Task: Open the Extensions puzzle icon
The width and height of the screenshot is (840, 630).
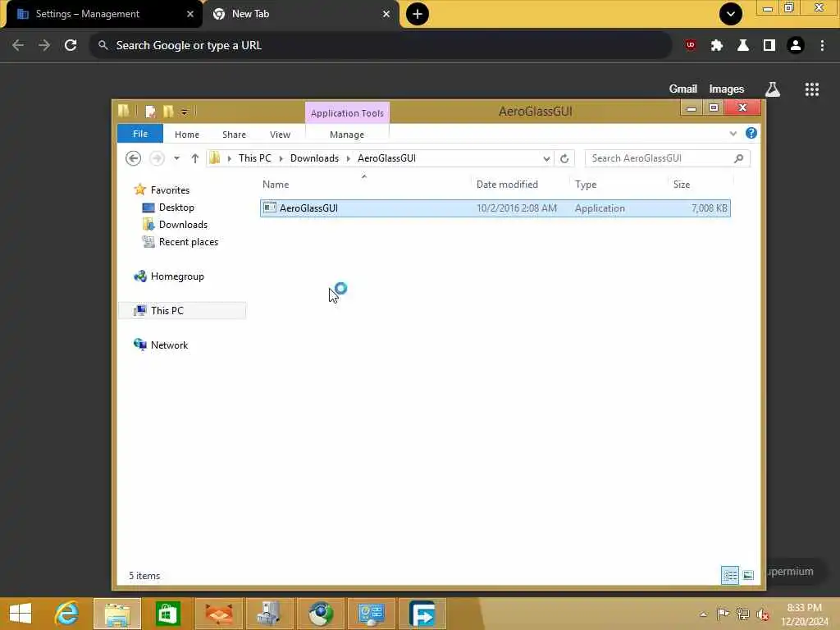Action: pyautogui.click(x=716, y=46)
